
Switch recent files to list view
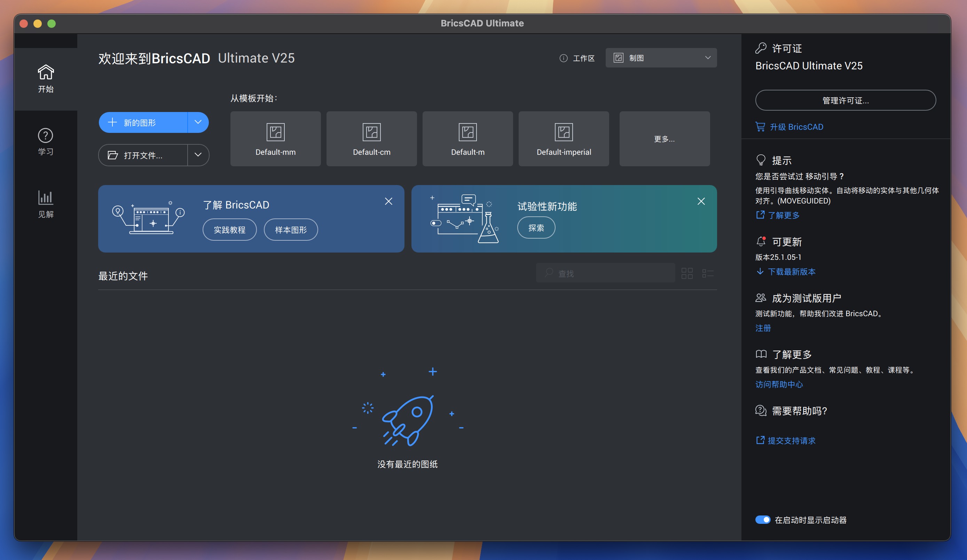click(708, 273)
